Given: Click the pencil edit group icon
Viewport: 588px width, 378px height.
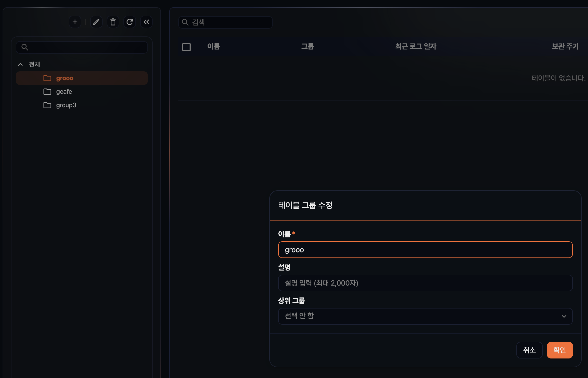Looking at the screenshot, I should pos(96,22).
